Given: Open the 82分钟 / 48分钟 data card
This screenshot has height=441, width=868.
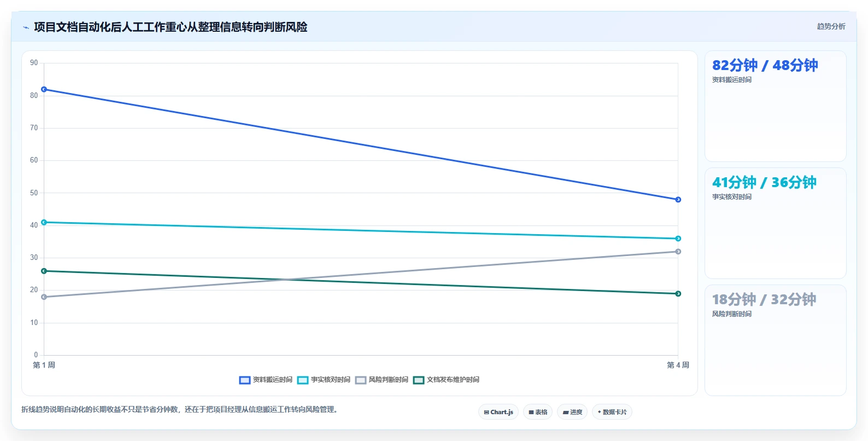Looking at the screenshot, I should tap(775, 106).
